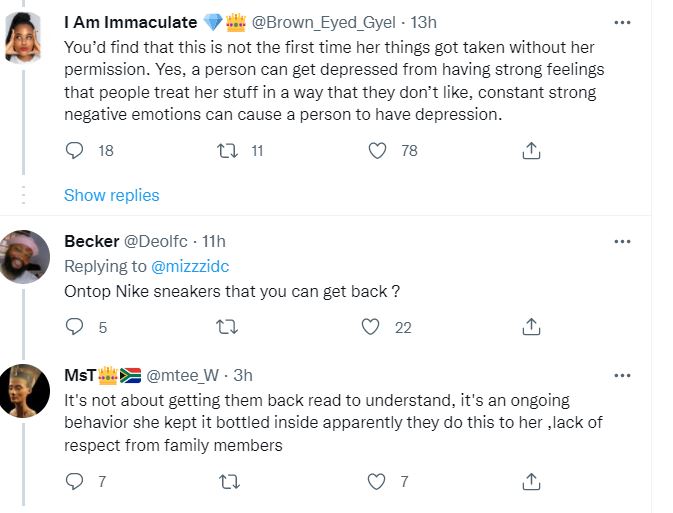673x513 pixels.
Task: Open Becker's profile picture
Action: coord(23,255)
